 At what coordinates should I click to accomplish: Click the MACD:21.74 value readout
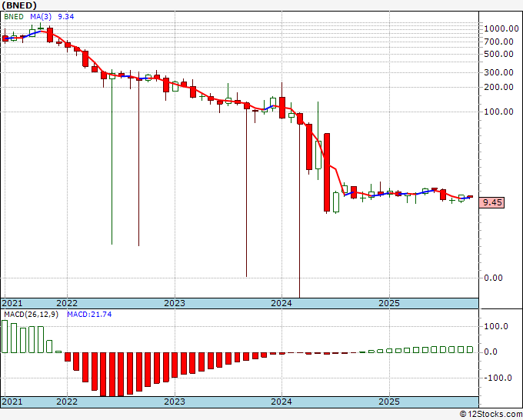89,315
